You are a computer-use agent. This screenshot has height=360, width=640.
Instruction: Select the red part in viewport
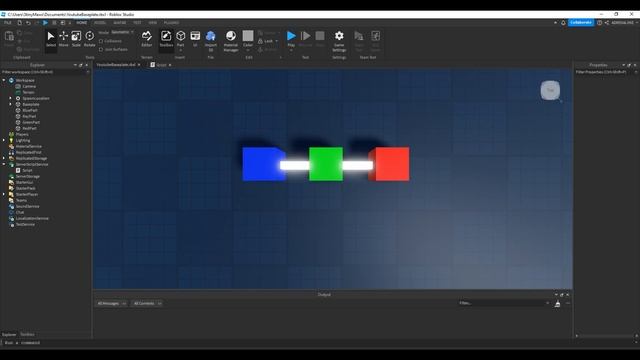390,164
